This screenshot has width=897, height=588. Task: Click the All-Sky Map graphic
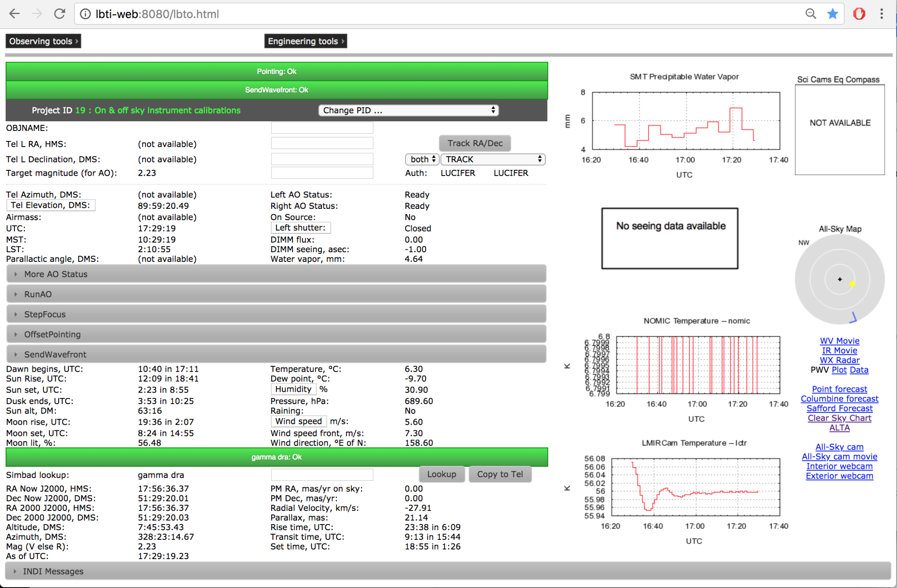coord(840,279)
